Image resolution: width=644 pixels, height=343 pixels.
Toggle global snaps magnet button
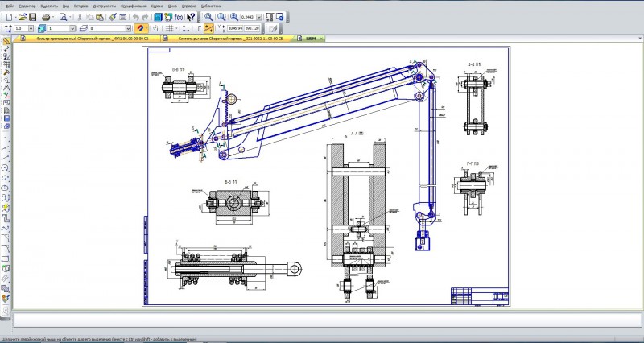[x=140, y=28]
